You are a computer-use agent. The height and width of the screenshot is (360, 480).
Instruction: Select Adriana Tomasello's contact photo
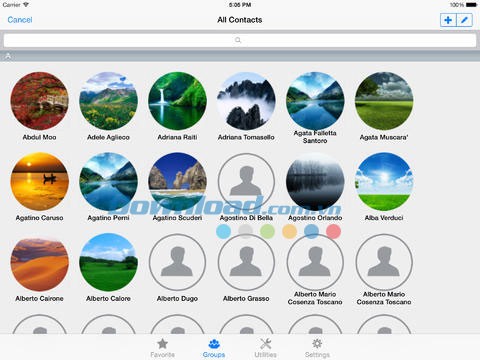coord(246,101)
